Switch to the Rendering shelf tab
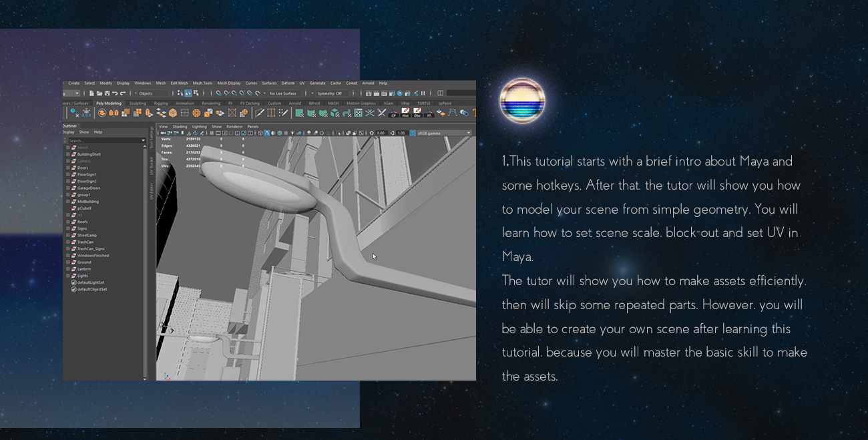This screenshot has width=868, height=440. (x=211, y=103)
